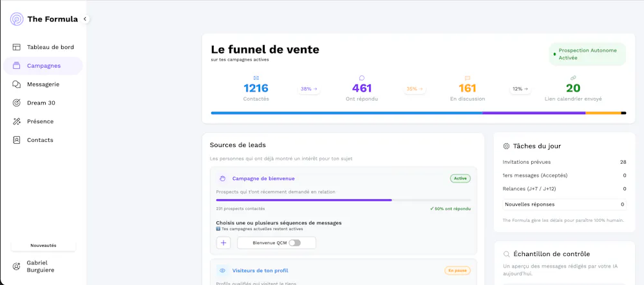Select the Nouvelles réponses row
Screen dimensions: 644x285
[564, 204]
